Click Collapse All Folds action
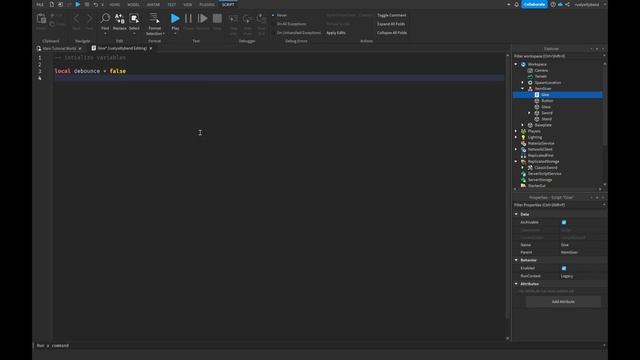Screen dimensions: 640x360 point(392,33)
